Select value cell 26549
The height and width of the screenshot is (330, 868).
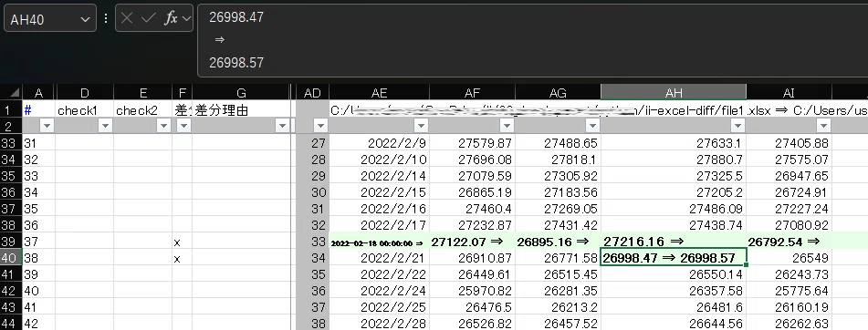pos(789,258)
